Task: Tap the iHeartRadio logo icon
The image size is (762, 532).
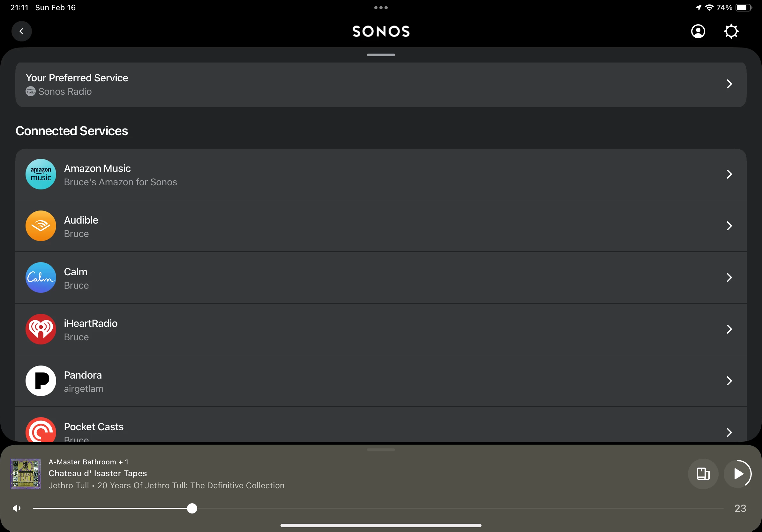Action: click(x=41, y=329)
